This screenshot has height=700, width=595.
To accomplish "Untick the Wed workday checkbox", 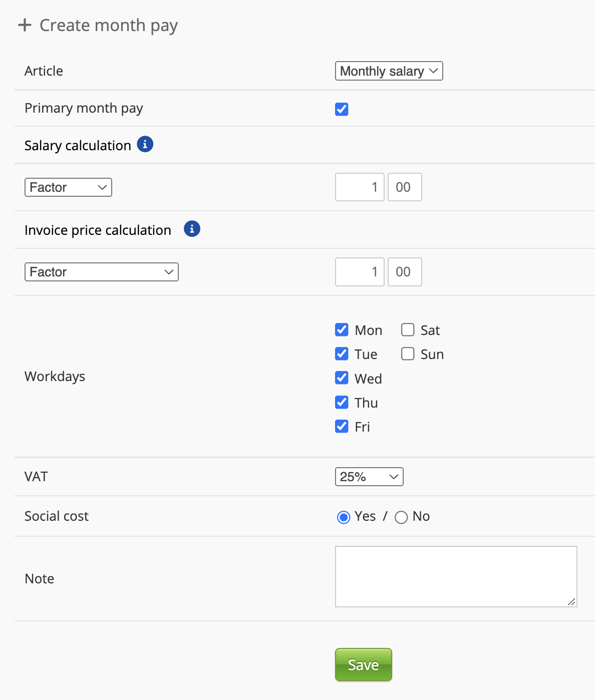I will 342,378.
